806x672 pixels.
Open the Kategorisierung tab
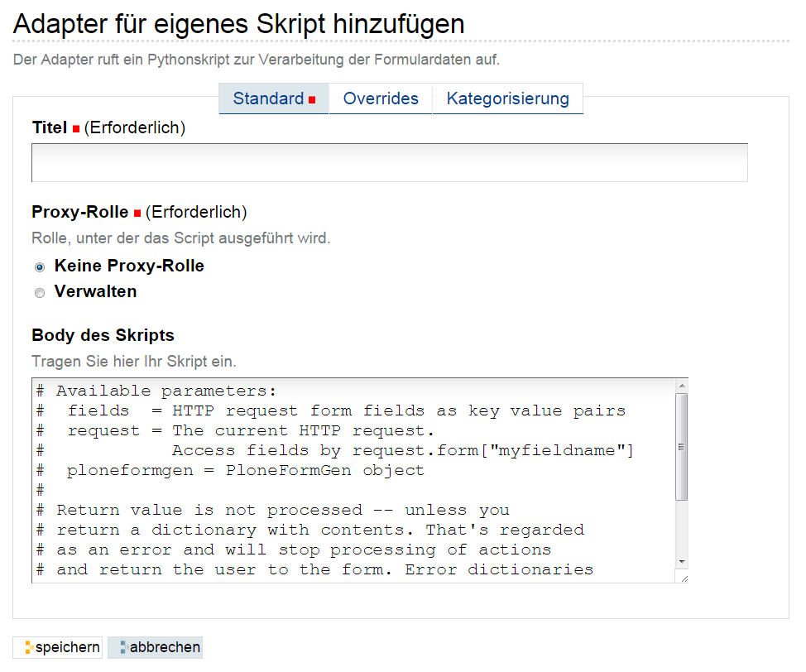pos(507,98)
